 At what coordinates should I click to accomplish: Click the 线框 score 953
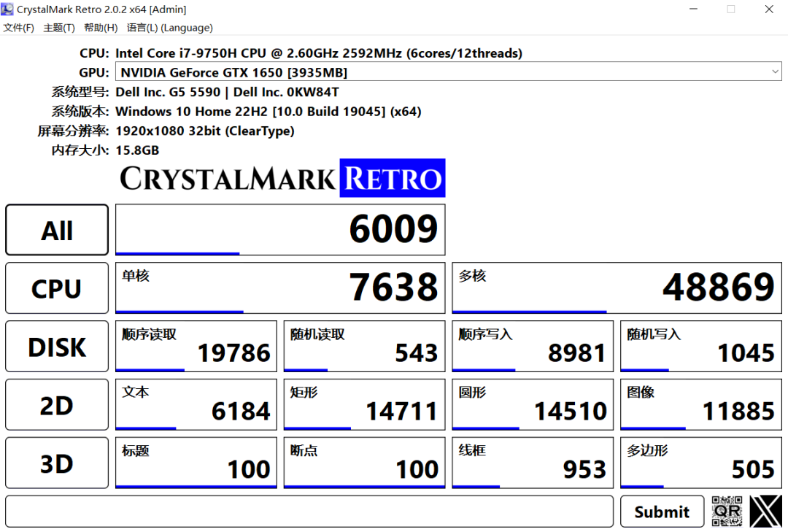pos(533,463)
